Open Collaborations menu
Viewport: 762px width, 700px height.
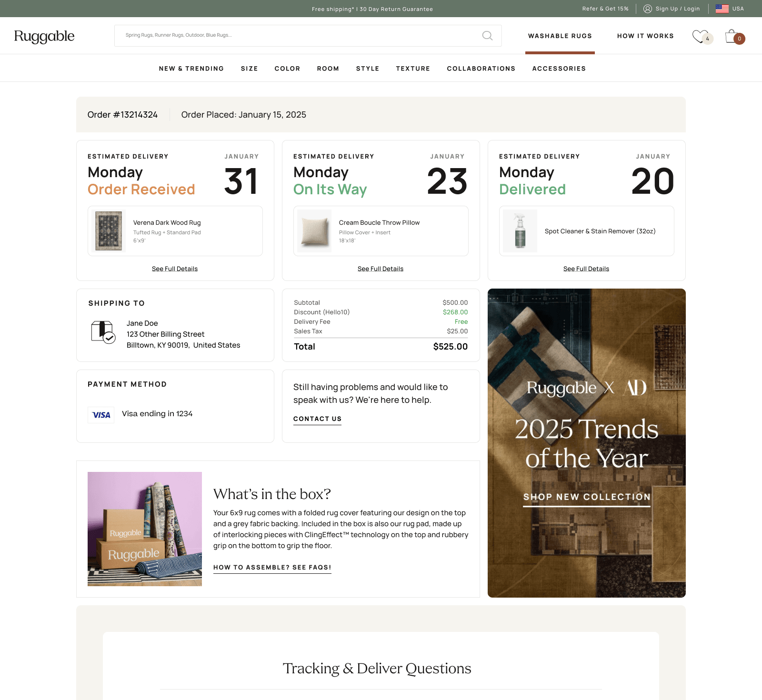tap(481, 69)
